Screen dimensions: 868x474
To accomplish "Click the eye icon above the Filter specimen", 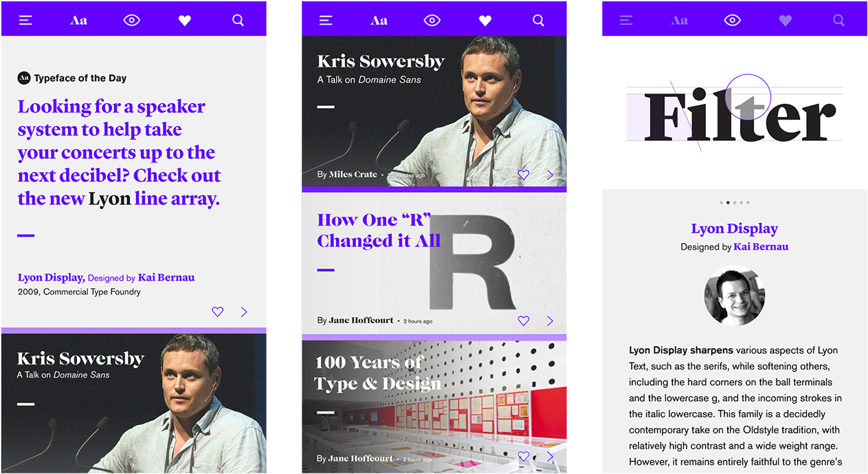I will 733,21.
